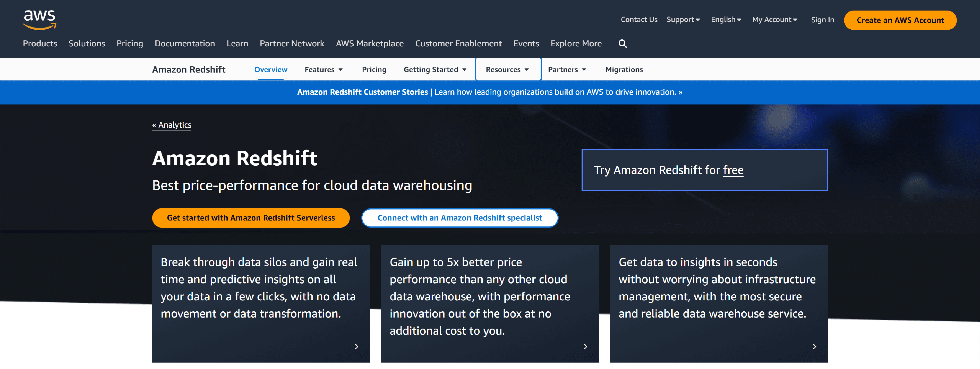Click Amazon Redshift title in subnav

click(189, 69)
